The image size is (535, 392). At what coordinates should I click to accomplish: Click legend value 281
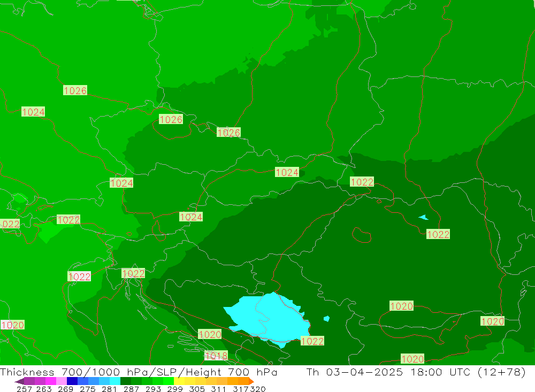click(109, 389)
